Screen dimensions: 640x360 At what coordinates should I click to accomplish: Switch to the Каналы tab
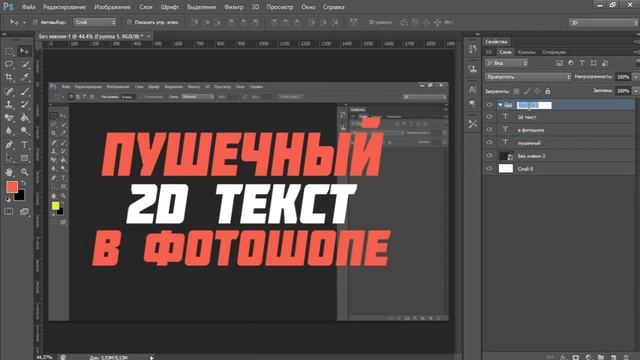coord(527,52)
